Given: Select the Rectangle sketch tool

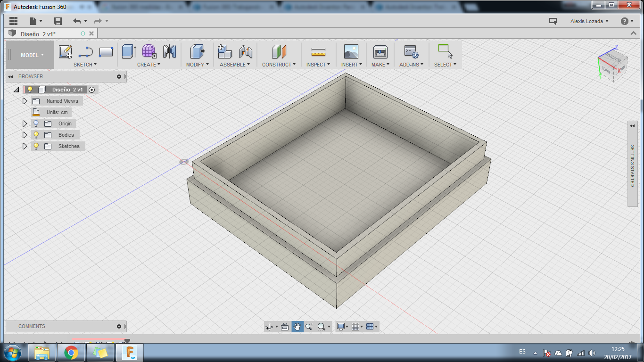Looking at the screenshot, I should coord(106,51).
